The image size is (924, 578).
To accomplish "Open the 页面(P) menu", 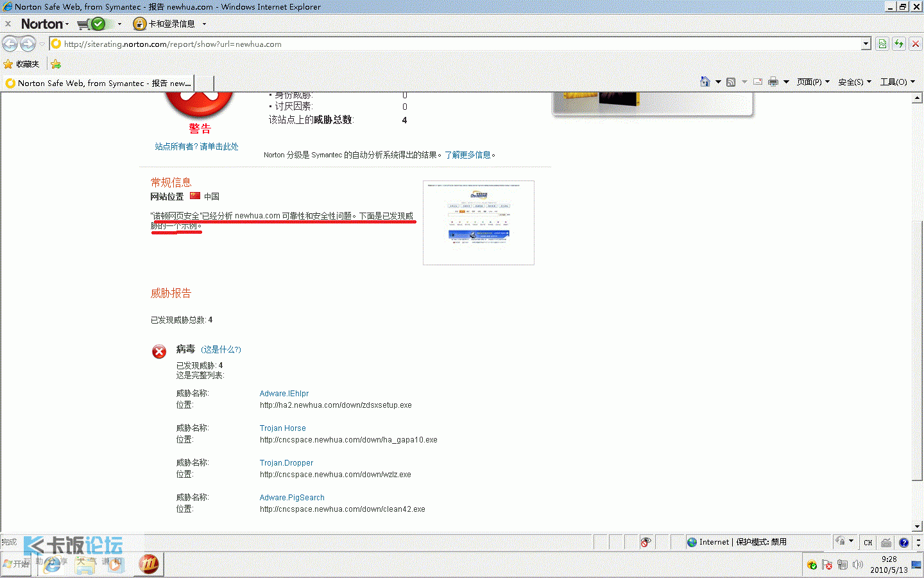I will pyautogui.click(x=813, y=82).
